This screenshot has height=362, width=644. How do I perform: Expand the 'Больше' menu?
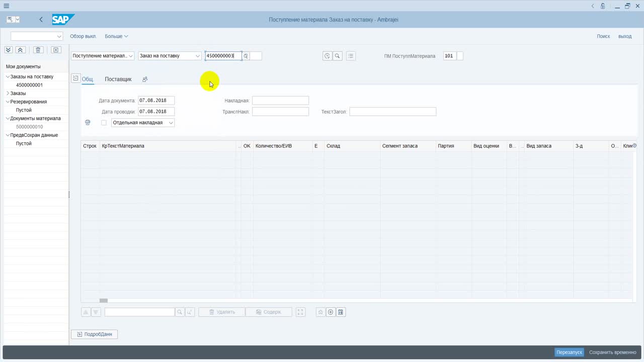click(x=116, y=36)
